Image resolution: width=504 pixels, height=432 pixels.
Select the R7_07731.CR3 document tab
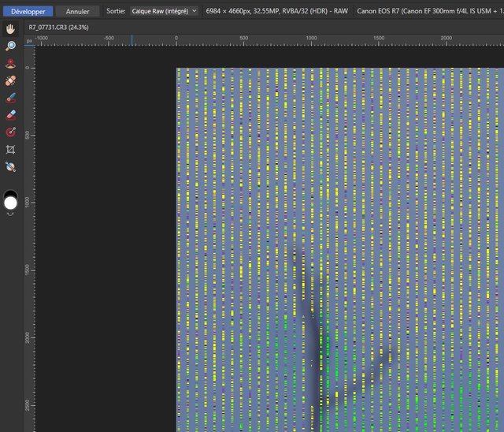[58, 28]
